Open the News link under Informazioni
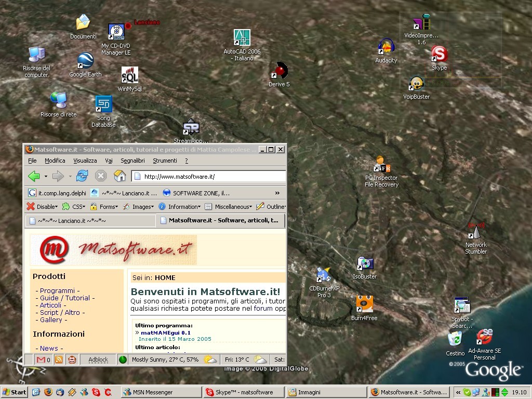This screenshot has height=399, width=532. coord(49,348)
